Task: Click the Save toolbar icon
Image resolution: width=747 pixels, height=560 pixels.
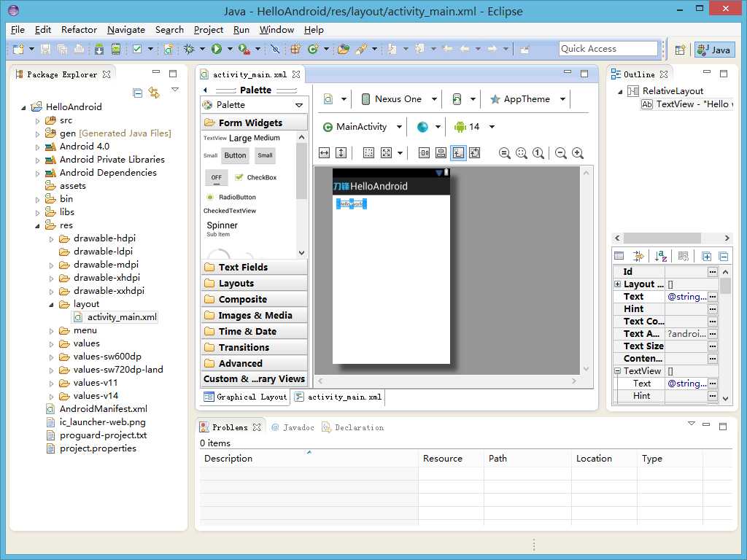Action: tap(45, 49)
